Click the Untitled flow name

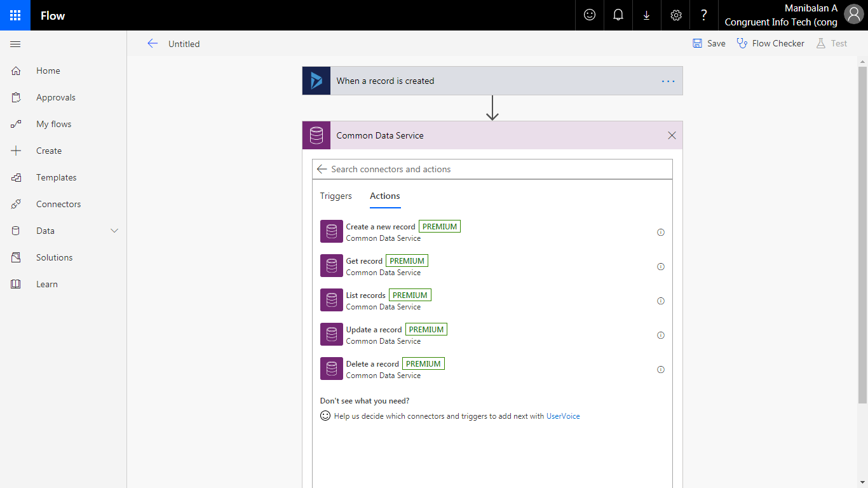pos(184,44)
